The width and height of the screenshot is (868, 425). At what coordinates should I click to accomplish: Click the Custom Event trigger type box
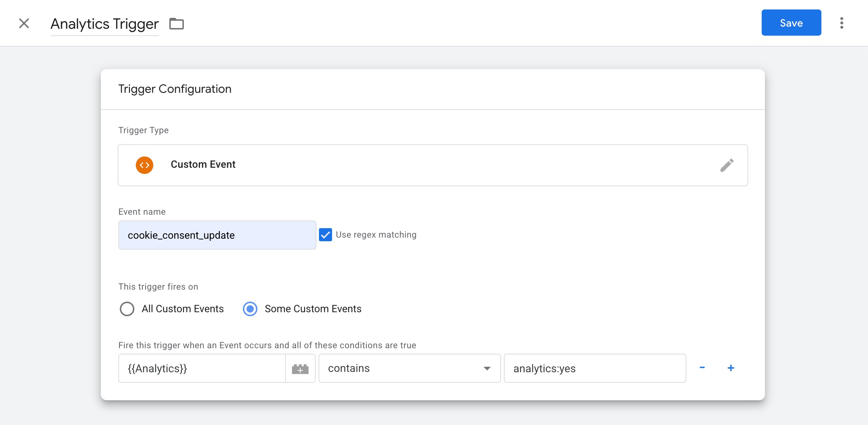[433, 165]
